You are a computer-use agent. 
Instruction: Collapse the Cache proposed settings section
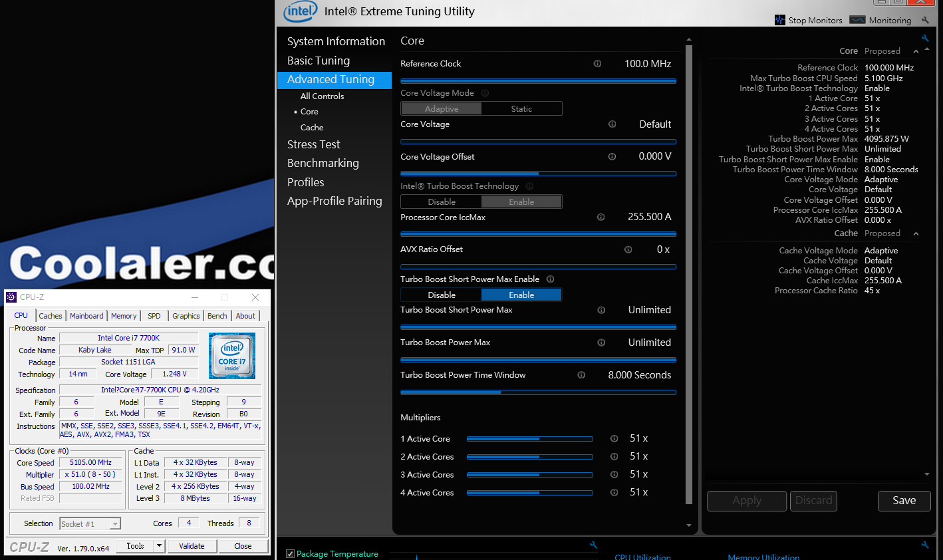(x=916, y=233)
